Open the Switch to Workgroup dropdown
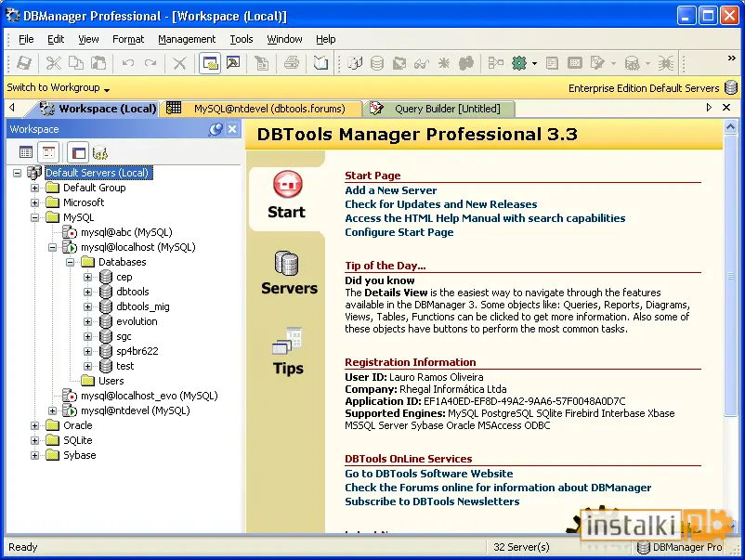 pos(58,88)
